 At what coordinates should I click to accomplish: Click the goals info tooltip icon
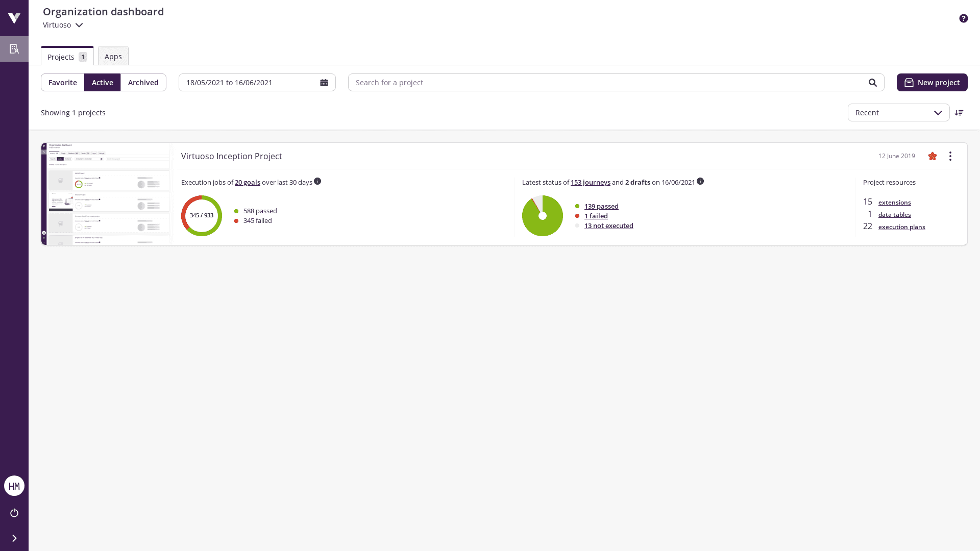(x=317, y=181)
